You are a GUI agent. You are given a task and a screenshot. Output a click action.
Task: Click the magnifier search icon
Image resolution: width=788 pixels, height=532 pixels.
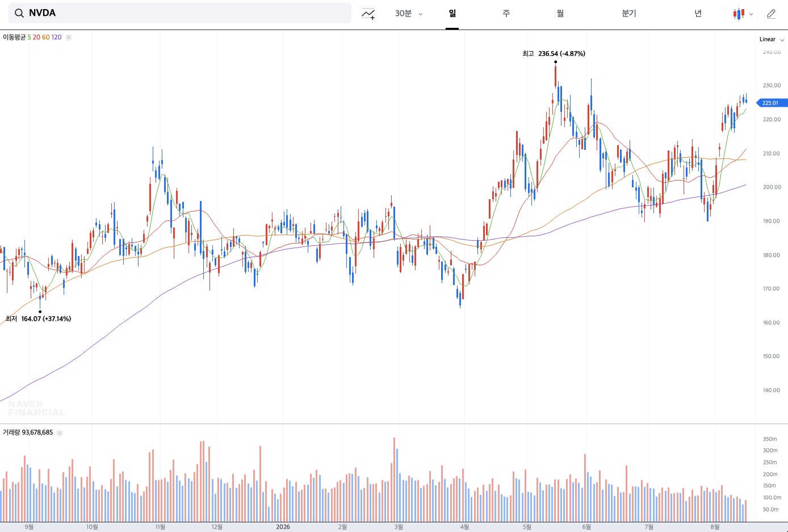pyautogui.click(x=19, y=13)
